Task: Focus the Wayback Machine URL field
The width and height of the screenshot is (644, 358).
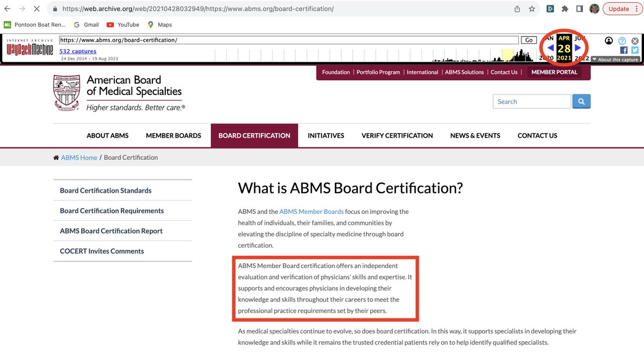Action: click(289, 40)
